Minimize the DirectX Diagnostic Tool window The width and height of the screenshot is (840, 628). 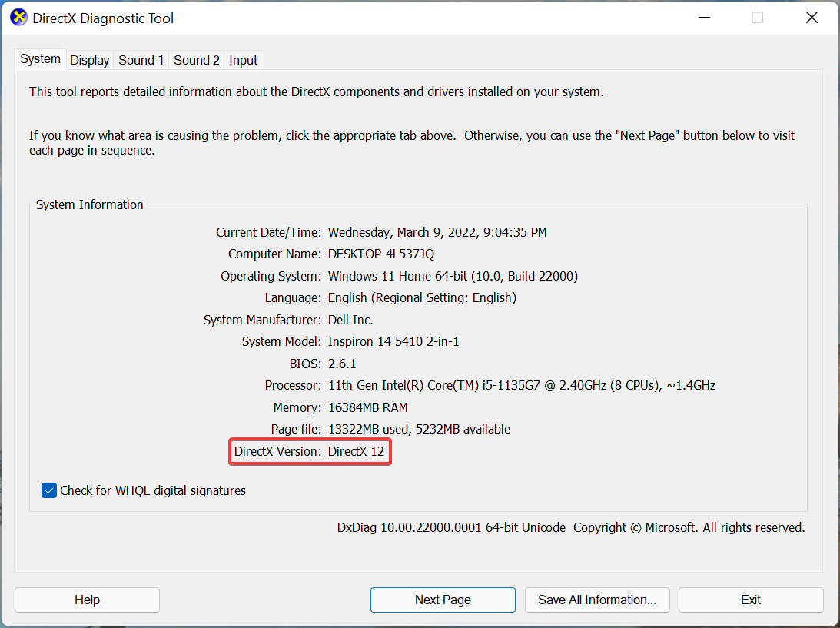click(x=705, y=18)
